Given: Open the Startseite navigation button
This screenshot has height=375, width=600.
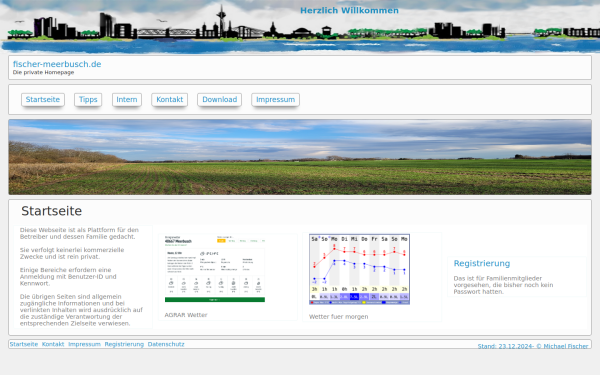Looking at the screenshot, I should point(43,99).
